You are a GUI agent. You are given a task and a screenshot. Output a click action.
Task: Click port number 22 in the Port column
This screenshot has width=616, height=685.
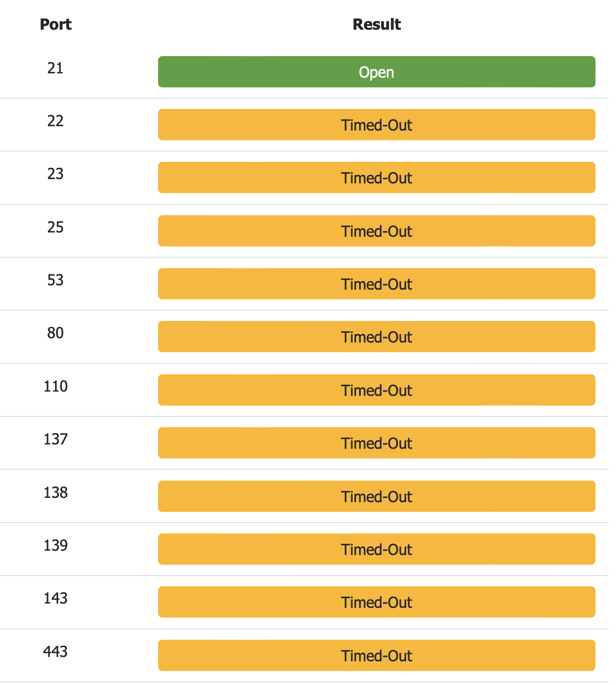55,121
